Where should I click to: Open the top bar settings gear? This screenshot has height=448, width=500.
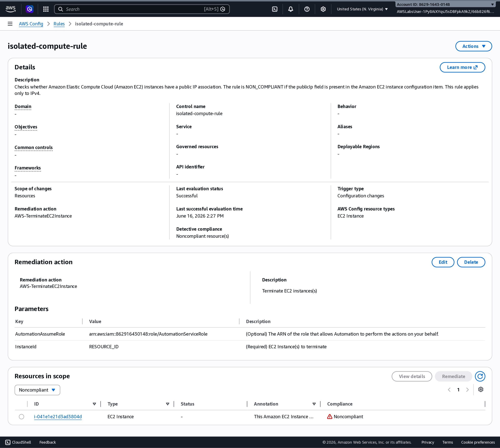tap(323, 9)
